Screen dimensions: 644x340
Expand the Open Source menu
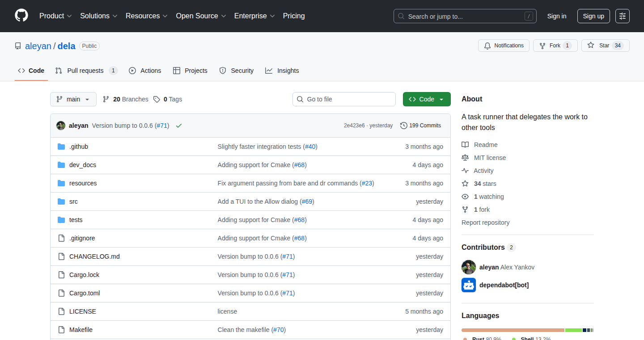pyautogui.click(x=201, y=16)
